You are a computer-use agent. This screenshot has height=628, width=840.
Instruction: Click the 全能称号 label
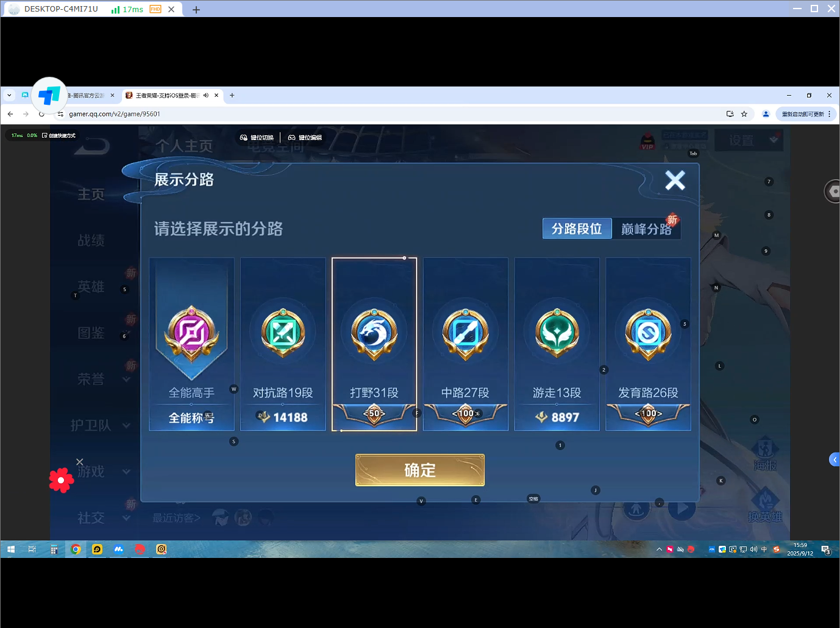pos(191,418)
